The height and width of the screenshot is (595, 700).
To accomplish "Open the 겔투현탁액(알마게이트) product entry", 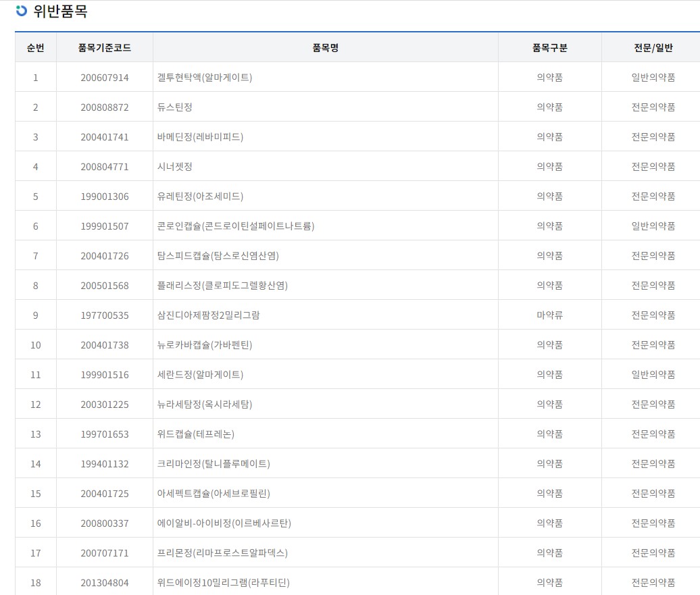I will click(x=204, y=78).
